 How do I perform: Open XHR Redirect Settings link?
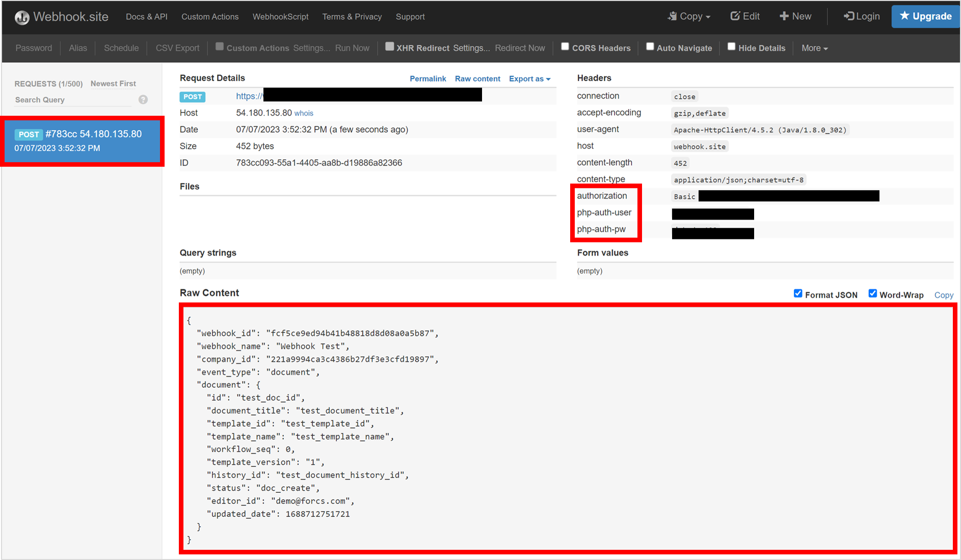click(x=471, y=48)
